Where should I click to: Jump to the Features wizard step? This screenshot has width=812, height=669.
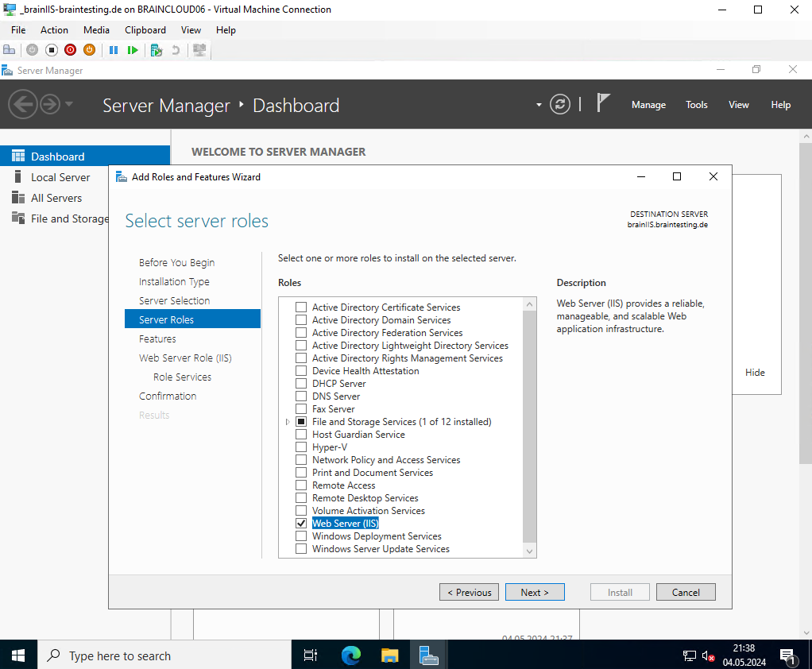click(x=157, y=338)
